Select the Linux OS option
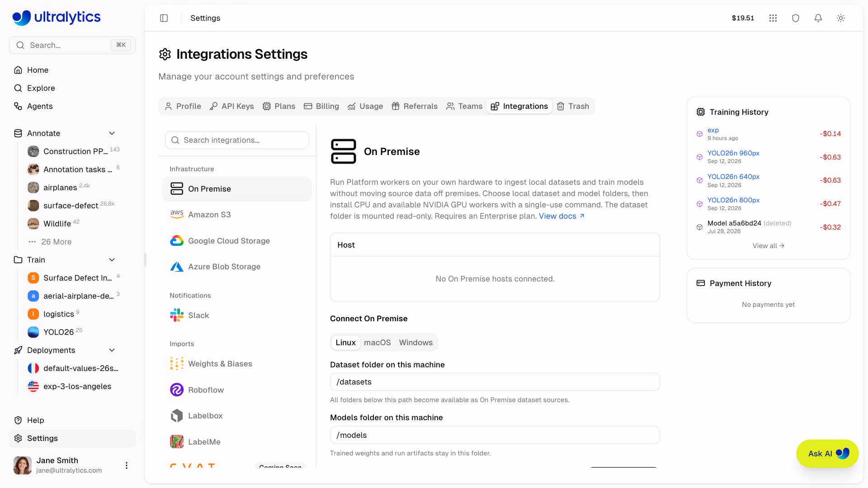The height and width of the screenshot is (488, 868). point(346,343)
